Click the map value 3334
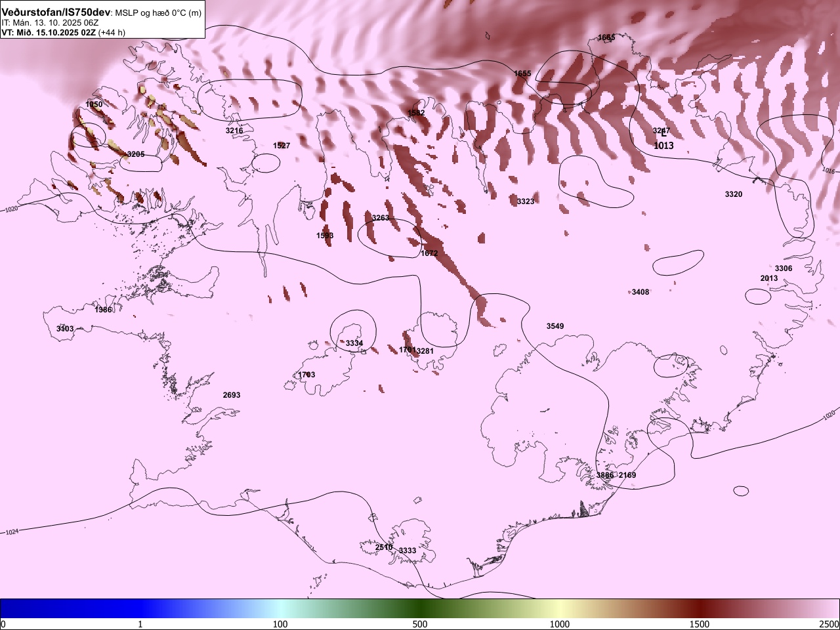 (354, 343)
